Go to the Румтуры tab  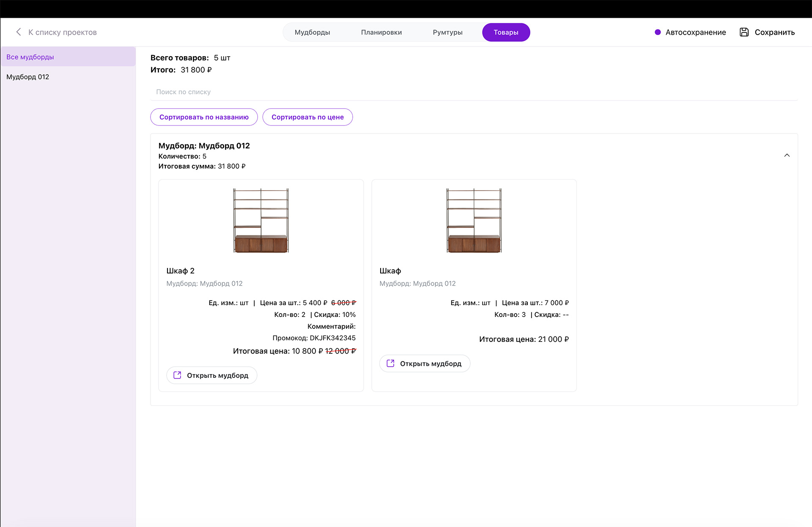coord(447,33)
